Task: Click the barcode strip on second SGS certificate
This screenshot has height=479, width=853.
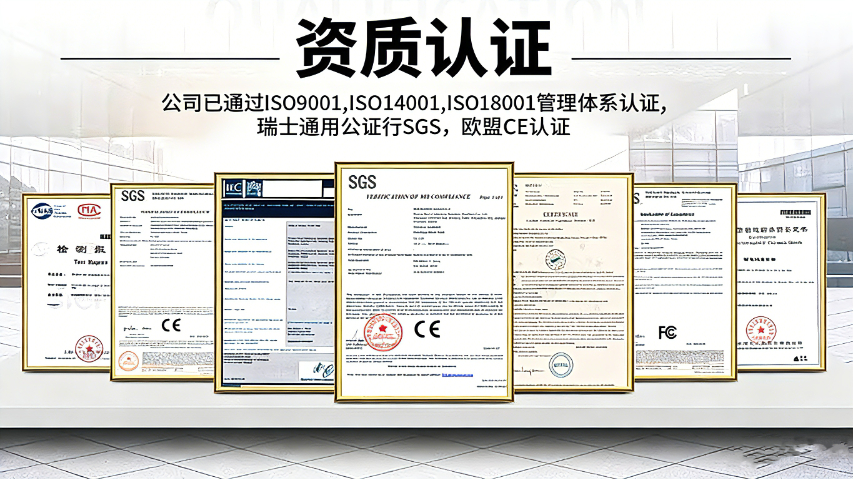Action: pyautogui.click(x=177, y=359)
